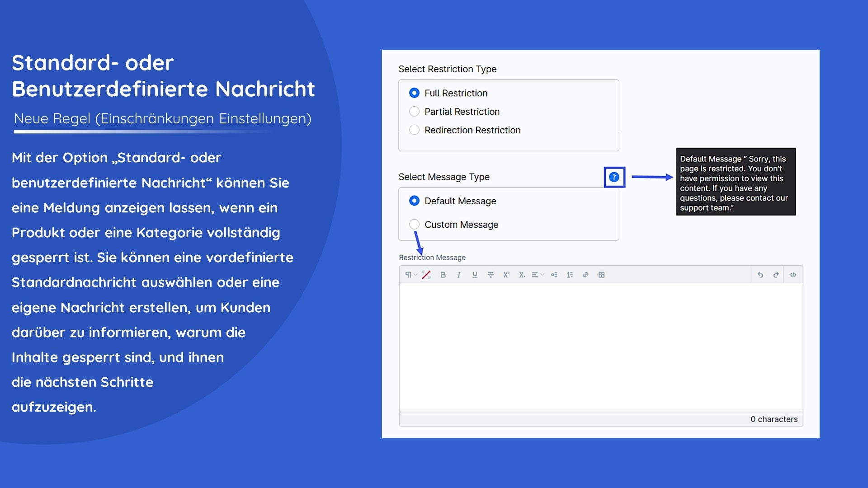Click the 'Select Message Type' label
The width and height of the screenshot is (868, 488).
point(444,177)
